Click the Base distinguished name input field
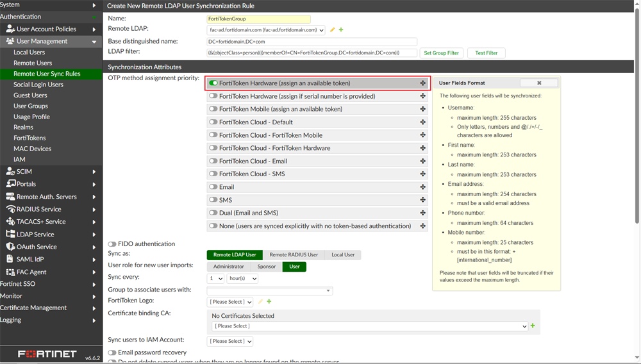641x364 pixels. tap(312, 42)
